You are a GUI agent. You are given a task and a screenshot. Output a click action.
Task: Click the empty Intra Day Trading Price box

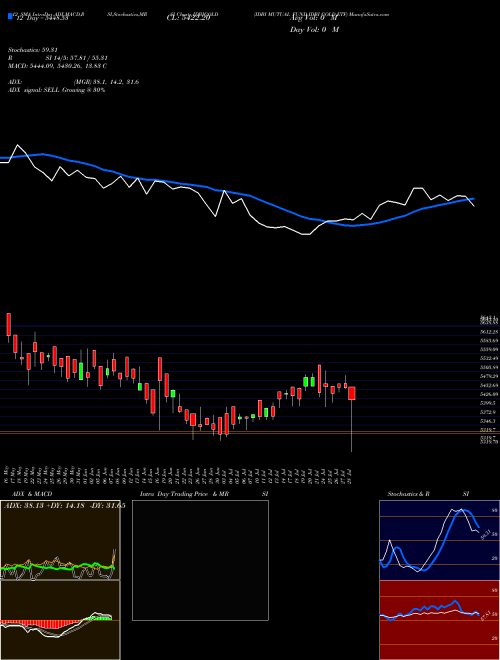[x=200, y=560]
